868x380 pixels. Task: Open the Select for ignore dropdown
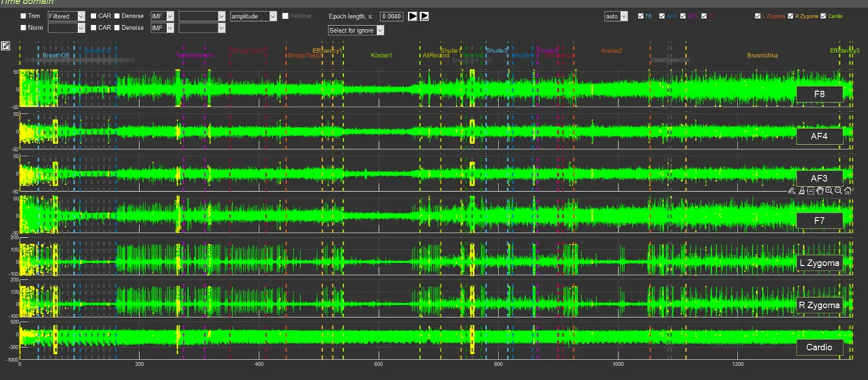[x=356, y=31]
